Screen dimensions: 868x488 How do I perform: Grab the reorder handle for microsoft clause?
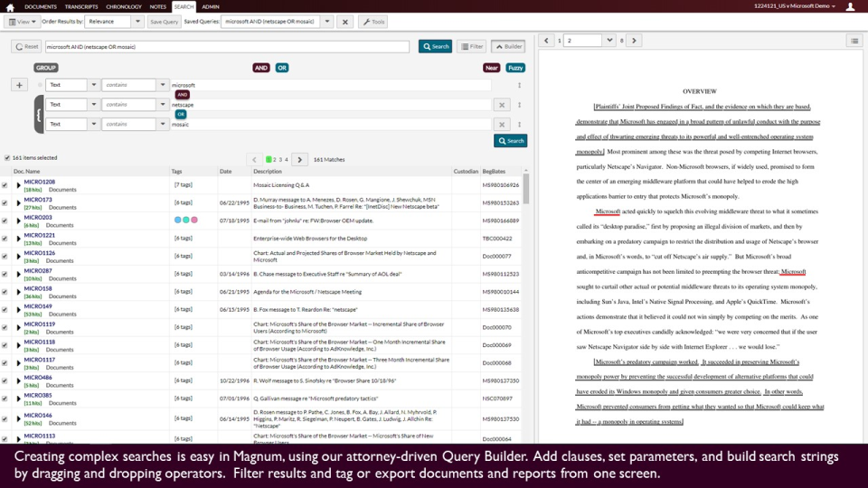(519, 85)
